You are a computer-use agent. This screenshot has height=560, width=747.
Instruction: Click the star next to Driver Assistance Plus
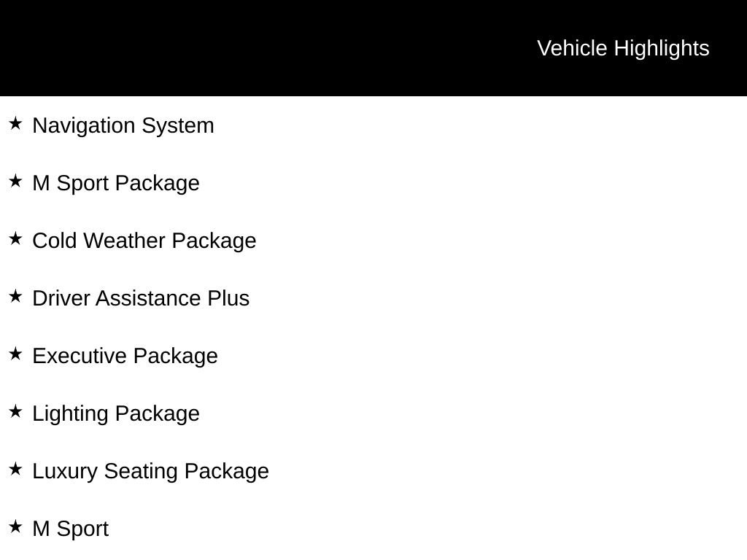[x=15, y=297]
